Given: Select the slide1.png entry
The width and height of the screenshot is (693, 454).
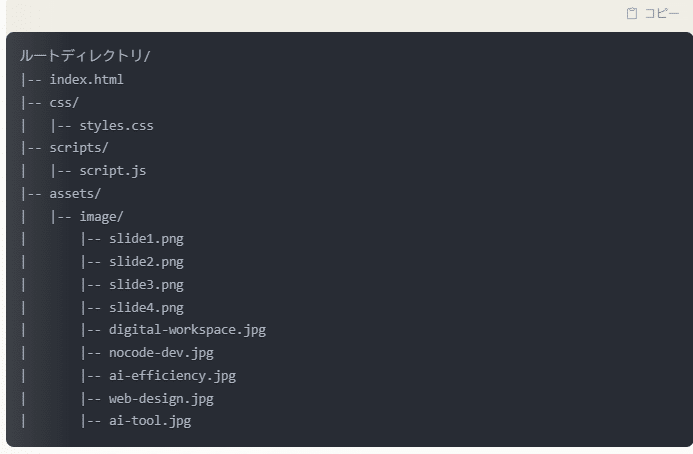Looking at the screenshot, I should (x=146, y=239).
